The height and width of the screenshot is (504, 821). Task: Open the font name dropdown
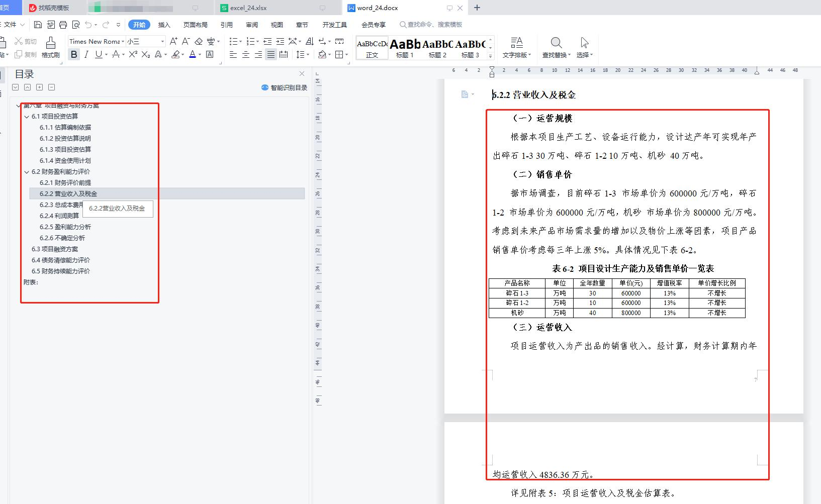tap(123, 41)
